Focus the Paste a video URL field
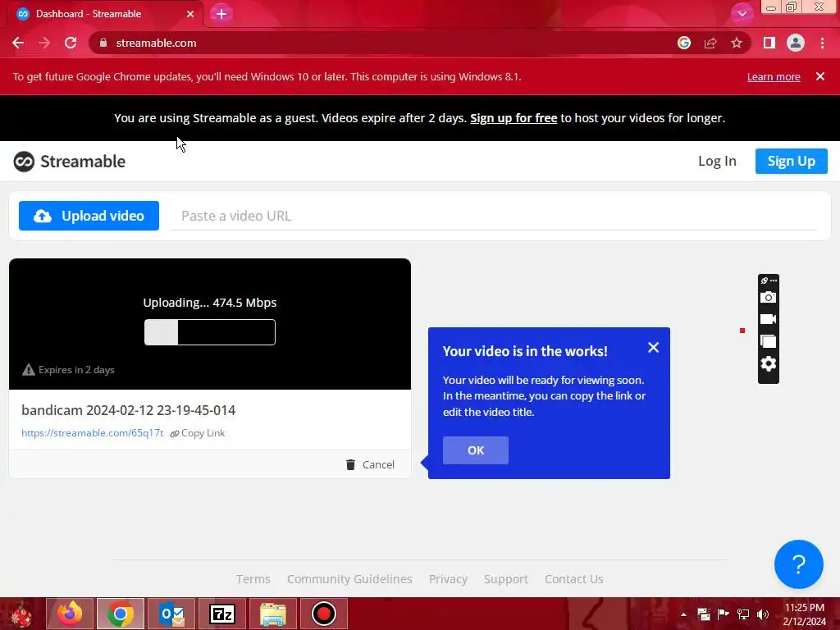Screen dimensions: 840x630 (494, 216)
